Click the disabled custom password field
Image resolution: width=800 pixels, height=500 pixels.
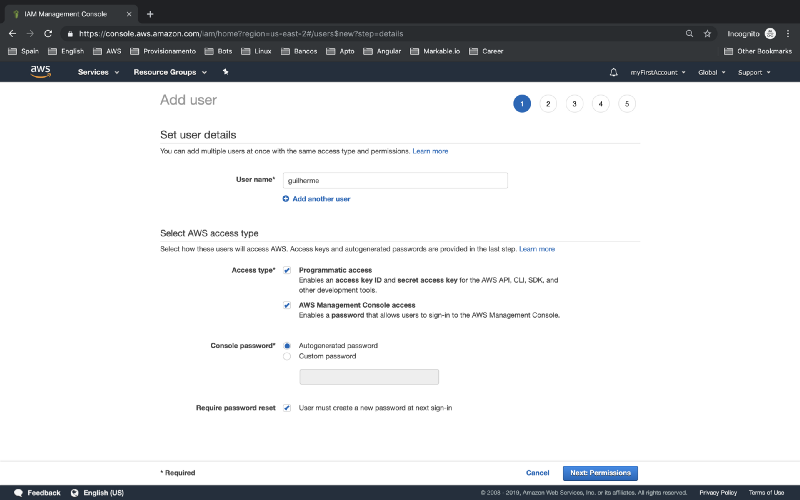(x=369, y=377)
